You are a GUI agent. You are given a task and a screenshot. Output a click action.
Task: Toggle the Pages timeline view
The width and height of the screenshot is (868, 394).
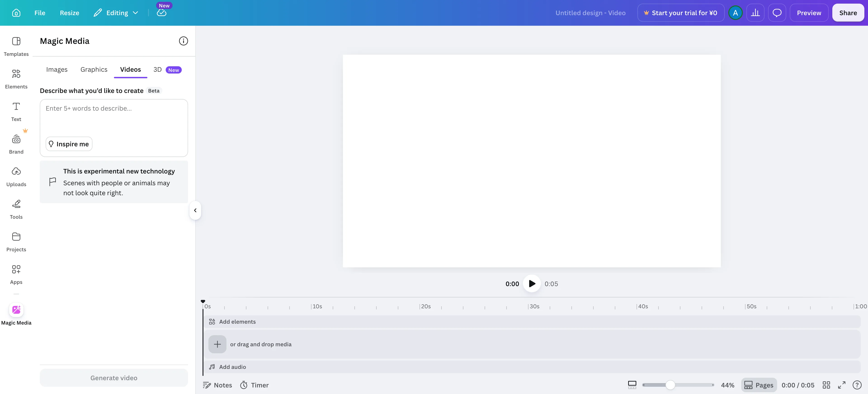pyautogui.click(x=759, y=385)
